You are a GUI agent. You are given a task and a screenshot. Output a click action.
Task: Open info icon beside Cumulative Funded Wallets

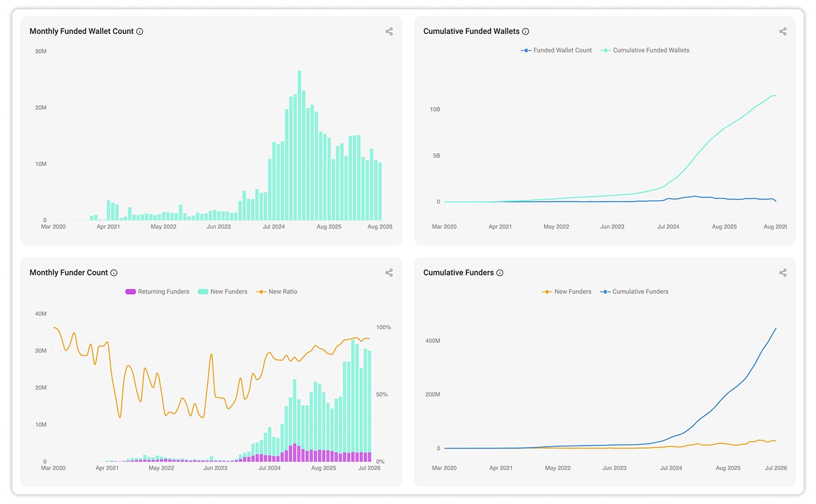[x=525, y=31]
